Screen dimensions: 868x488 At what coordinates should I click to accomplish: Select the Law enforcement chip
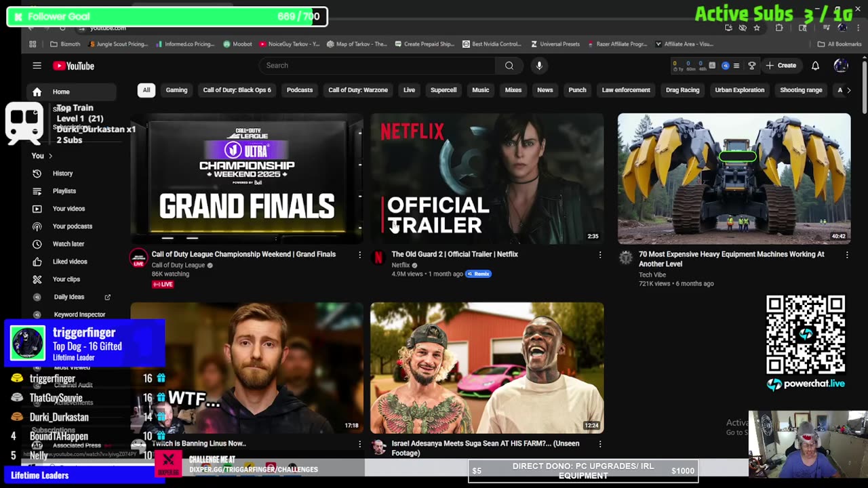coord(626,90)
